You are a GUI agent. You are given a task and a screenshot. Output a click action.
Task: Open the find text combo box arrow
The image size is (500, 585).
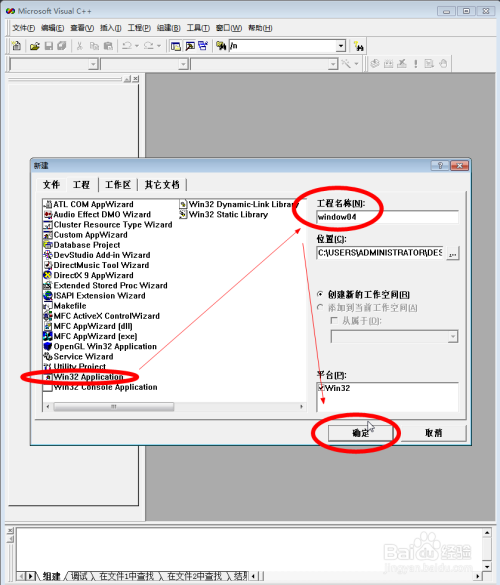(341, 46)
